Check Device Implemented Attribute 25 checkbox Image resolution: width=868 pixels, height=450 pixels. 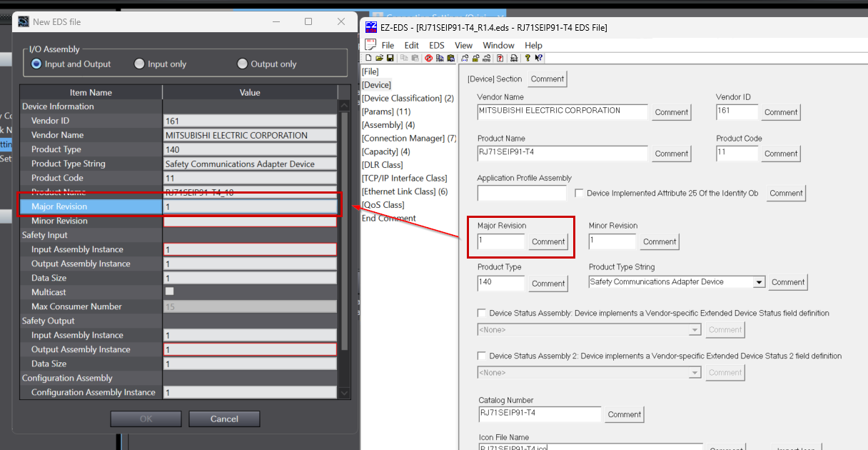pos(579,193)
